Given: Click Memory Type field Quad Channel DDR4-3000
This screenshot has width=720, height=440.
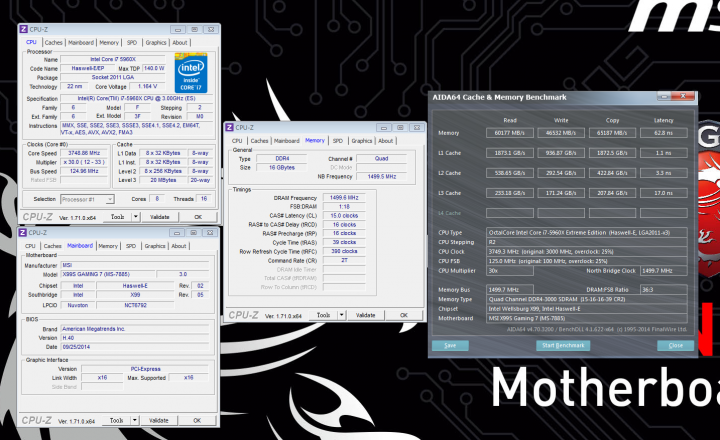Looking at the screenshot, I should point(587,299).
